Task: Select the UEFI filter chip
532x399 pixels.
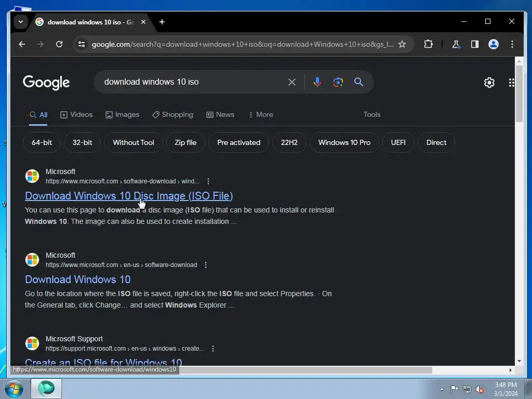Action: [x=398, y=142]
